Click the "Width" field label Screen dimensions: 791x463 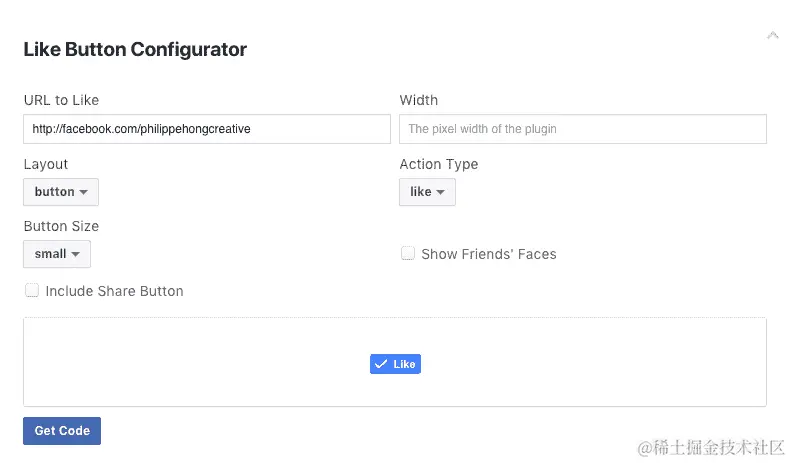coord(418,100)
